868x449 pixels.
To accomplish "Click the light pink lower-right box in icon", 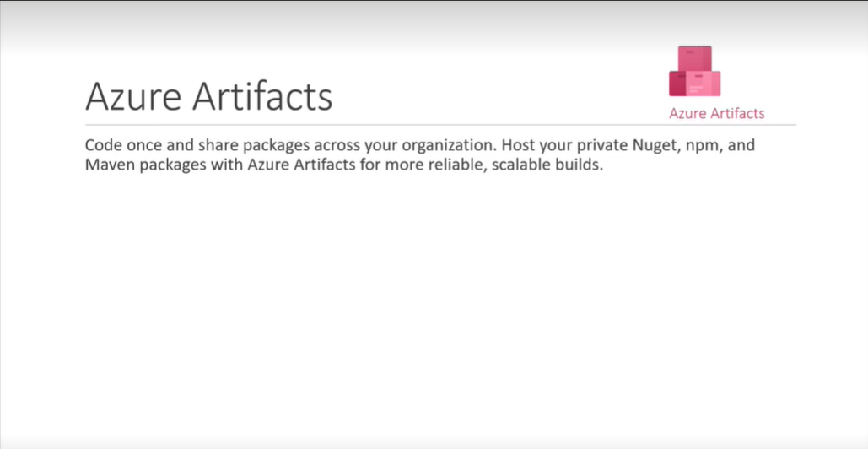I will 705,84.
